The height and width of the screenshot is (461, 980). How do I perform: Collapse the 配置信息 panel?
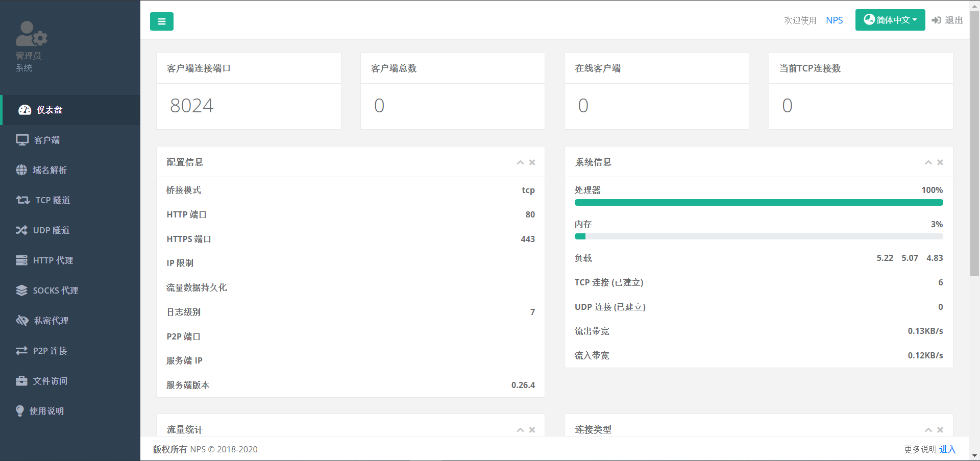coord(520,162)
